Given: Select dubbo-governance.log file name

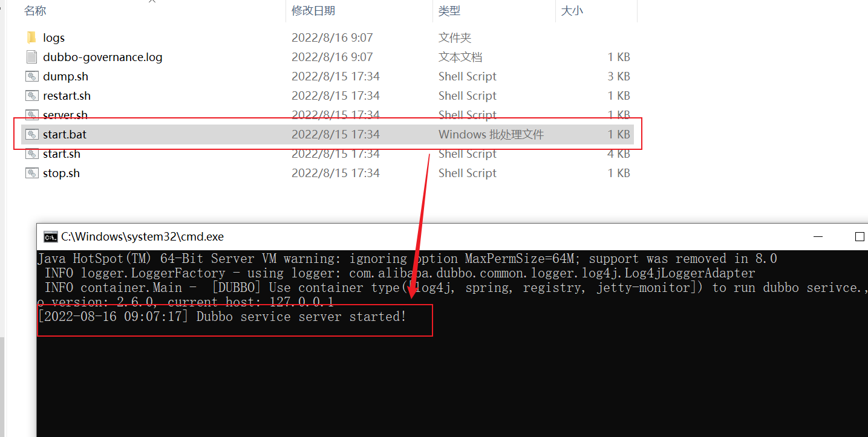Looking at the screenshot, I should (103, 57).
